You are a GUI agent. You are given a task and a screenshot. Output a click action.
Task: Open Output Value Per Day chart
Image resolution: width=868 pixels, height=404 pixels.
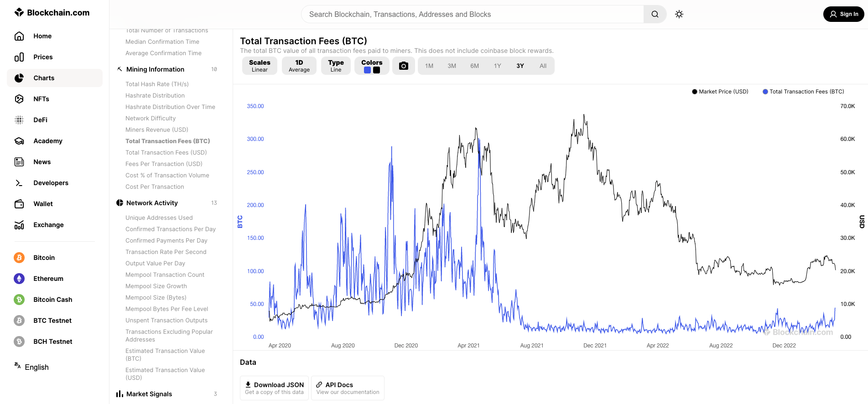point(155,263)
